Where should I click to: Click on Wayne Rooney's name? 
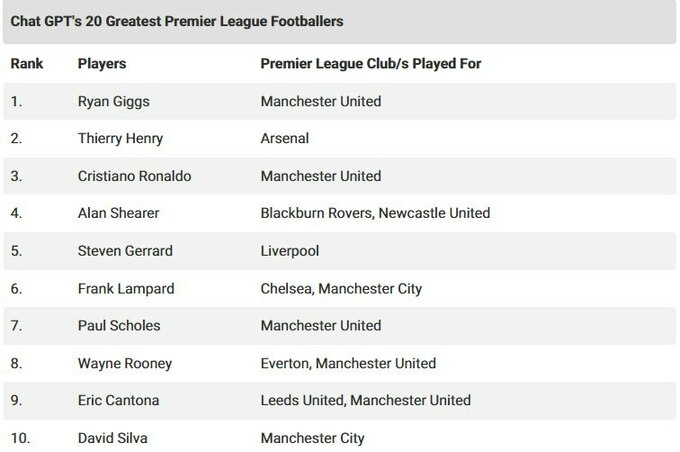125,363
